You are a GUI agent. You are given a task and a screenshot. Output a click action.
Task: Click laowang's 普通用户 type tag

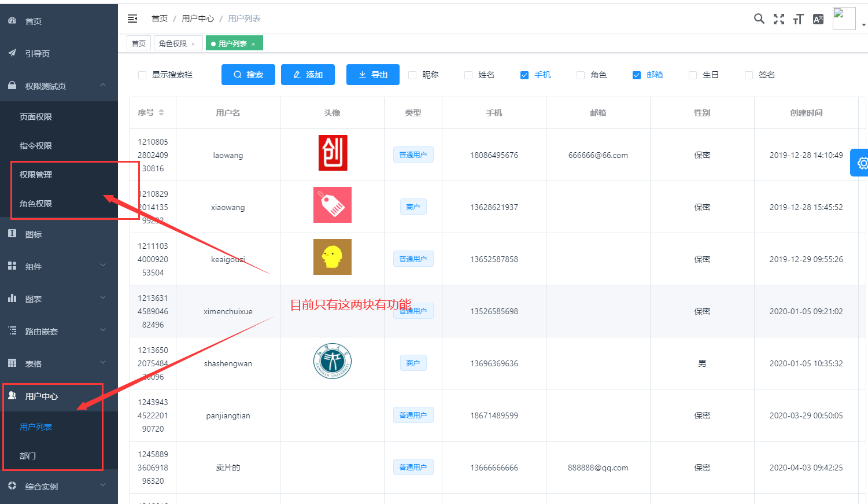[413, 154]
